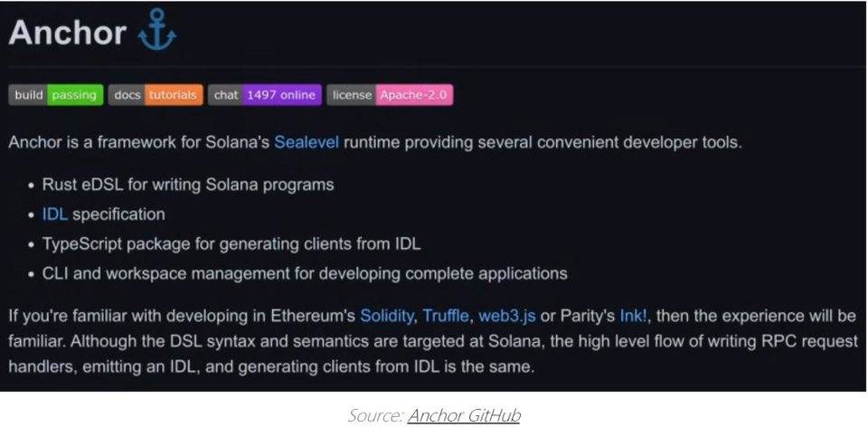Click the chat 1497 online badge
The width and height of the screenshot is (868, 437).
point(265,95)
